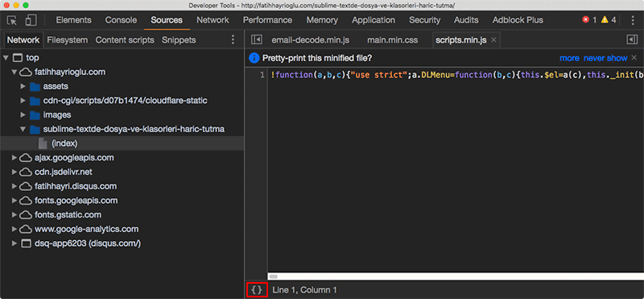
Task: Click the cloud icon beside fatihhayrioglu.com
Action: point(26,72)
